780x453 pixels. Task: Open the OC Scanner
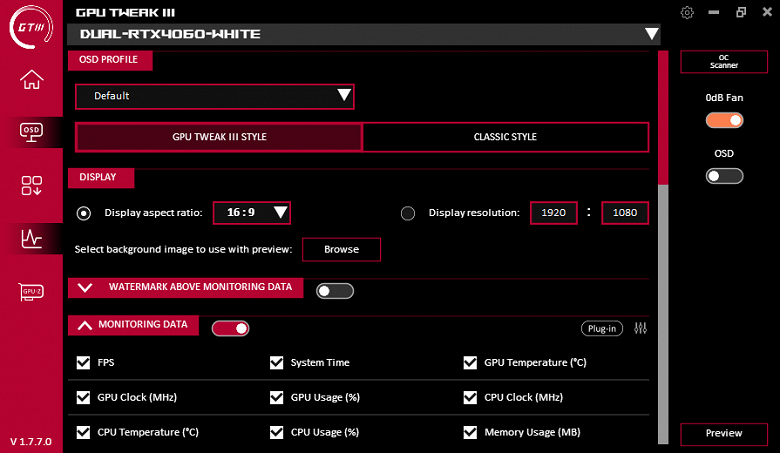pos(724,62)
